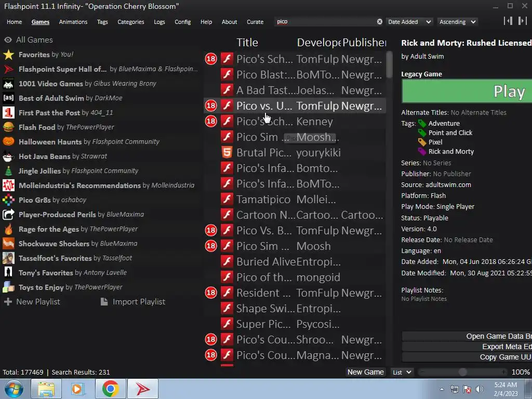532x399 pixels.
Task: Click the HTML5 icon beside Brutal Pic...
Action: (x=227, y=153)
